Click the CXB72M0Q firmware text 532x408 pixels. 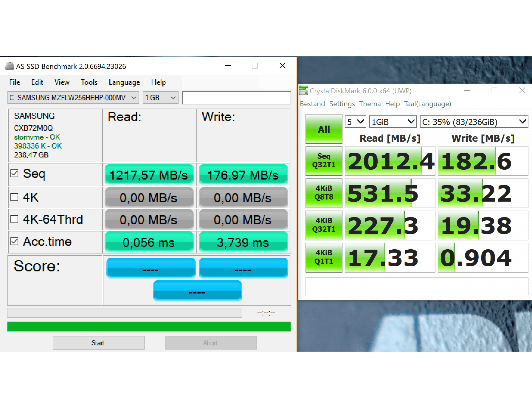pos(33,128)
